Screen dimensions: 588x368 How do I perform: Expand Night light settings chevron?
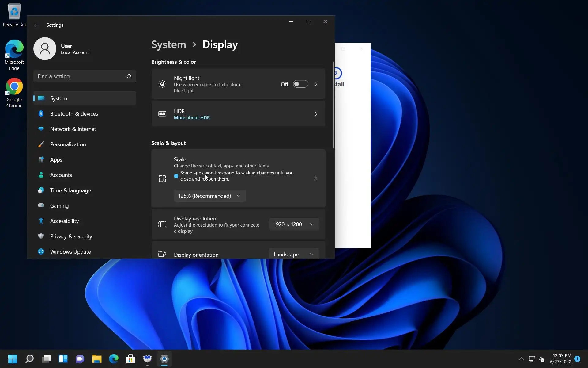click(316, 84)
